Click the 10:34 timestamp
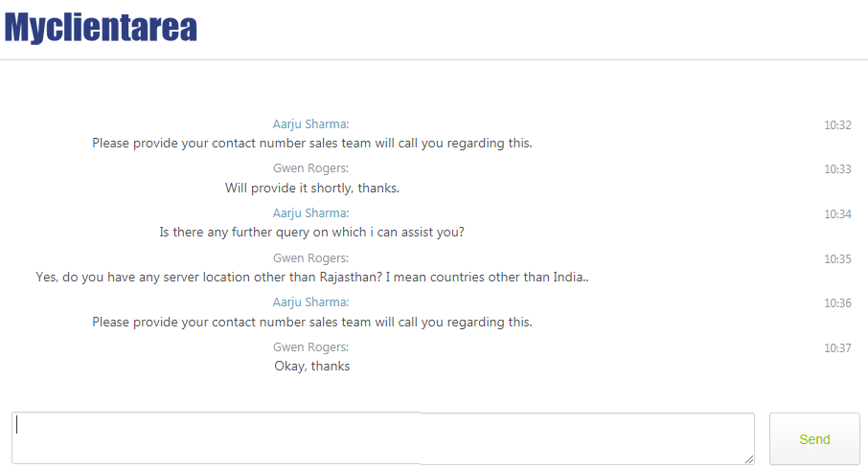The image size is (868, 469). coord(837,214)
